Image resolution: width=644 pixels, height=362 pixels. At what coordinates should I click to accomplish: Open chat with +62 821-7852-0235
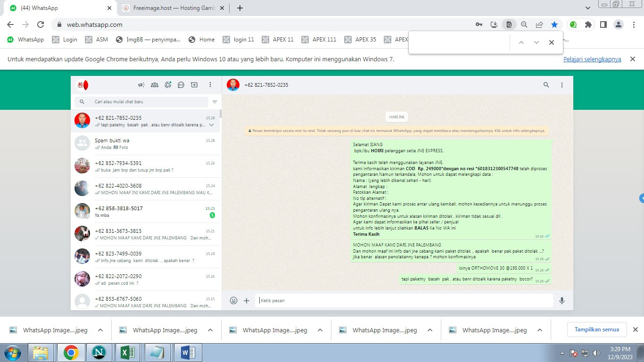(145, 121)
